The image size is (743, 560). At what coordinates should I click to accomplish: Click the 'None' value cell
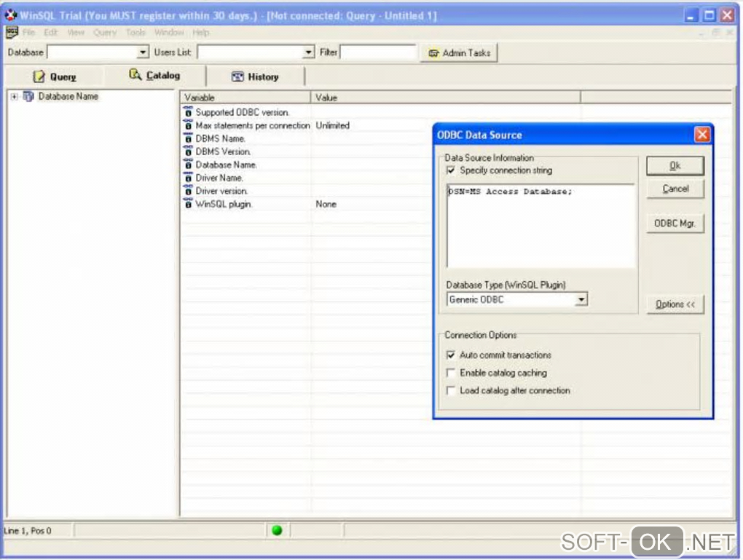pos(326,204)
